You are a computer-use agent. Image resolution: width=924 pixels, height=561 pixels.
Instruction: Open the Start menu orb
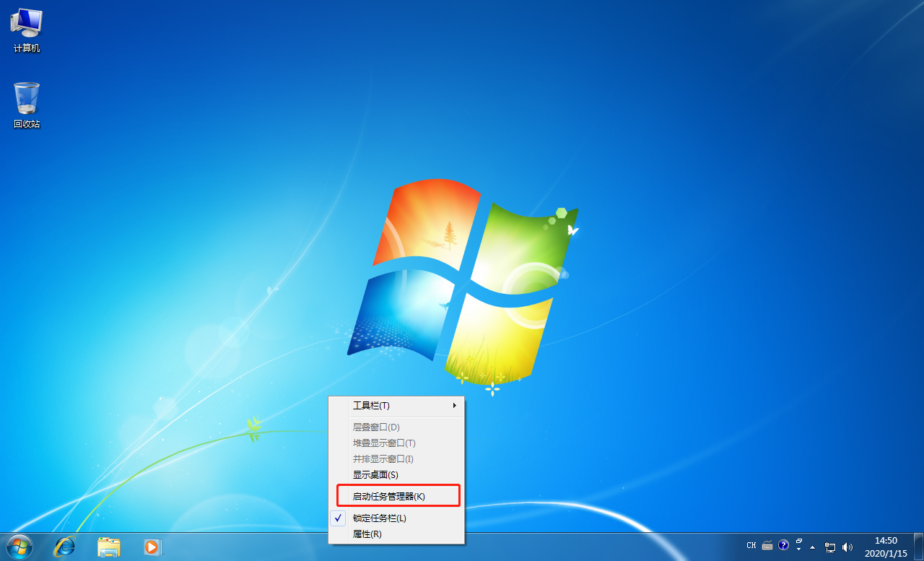click(19, 547)
